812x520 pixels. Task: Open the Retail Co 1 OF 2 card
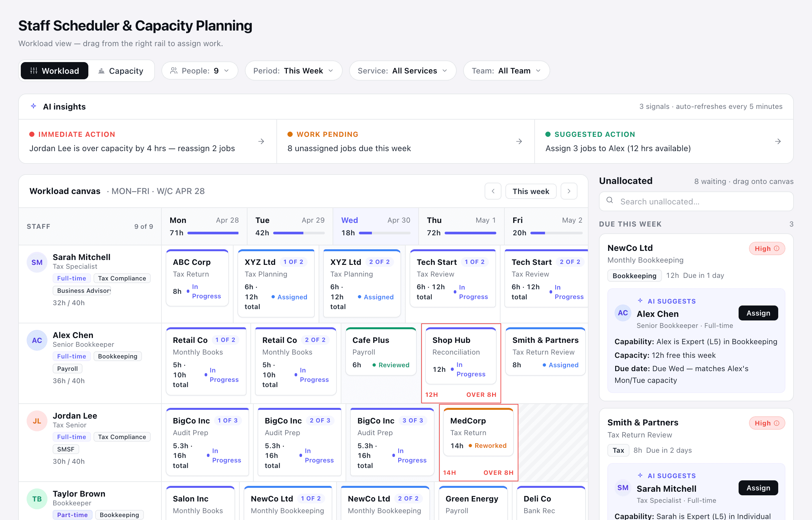206,361
